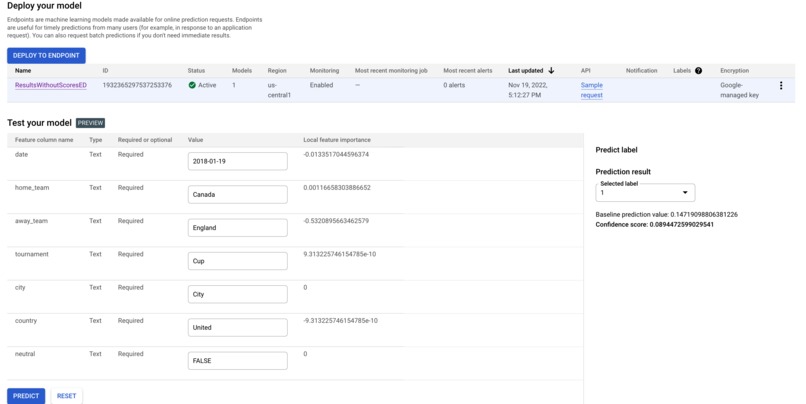Click the tournament feature name label
806x404 pixels.
pos(32,254)
